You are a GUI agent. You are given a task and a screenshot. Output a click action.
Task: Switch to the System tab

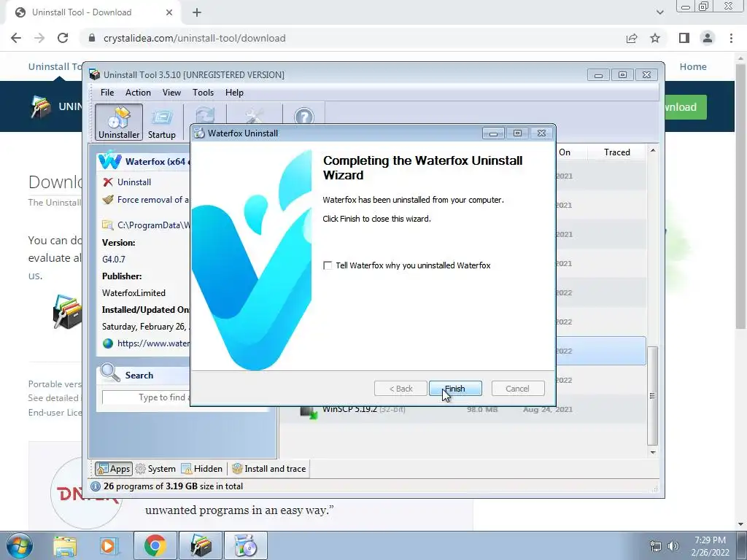155,469
